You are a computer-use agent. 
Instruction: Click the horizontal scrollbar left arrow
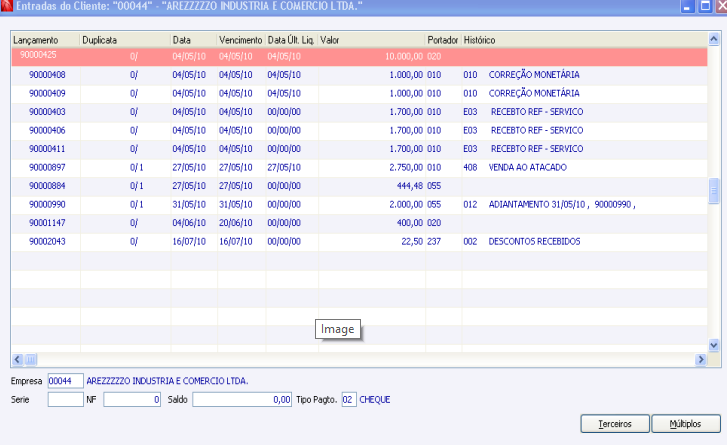18,359
